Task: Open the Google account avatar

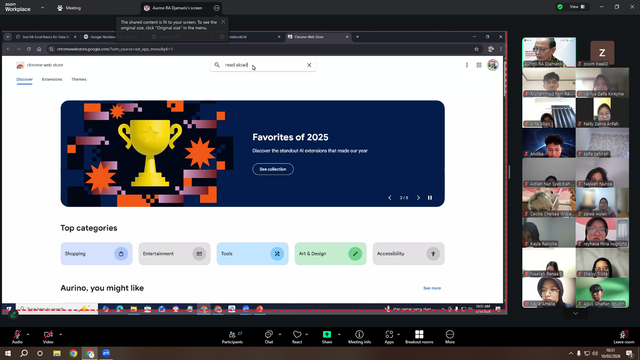Action: pos(493,65)
